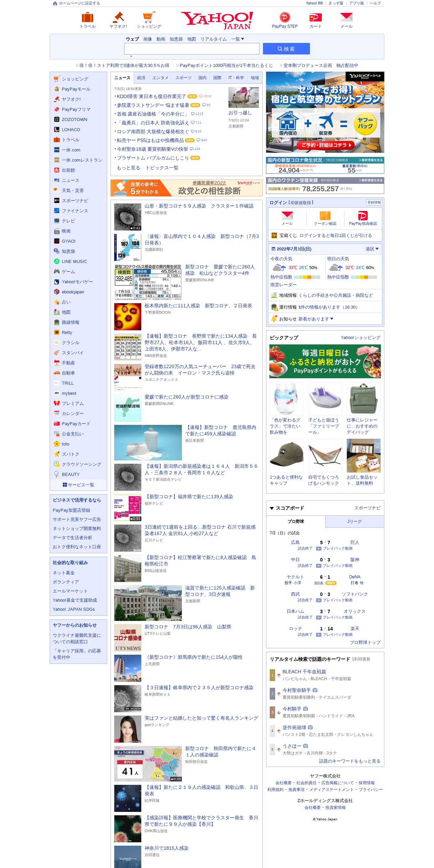
Task: Click the 自動車 car icon in sidebar
Action: point(57,373)
